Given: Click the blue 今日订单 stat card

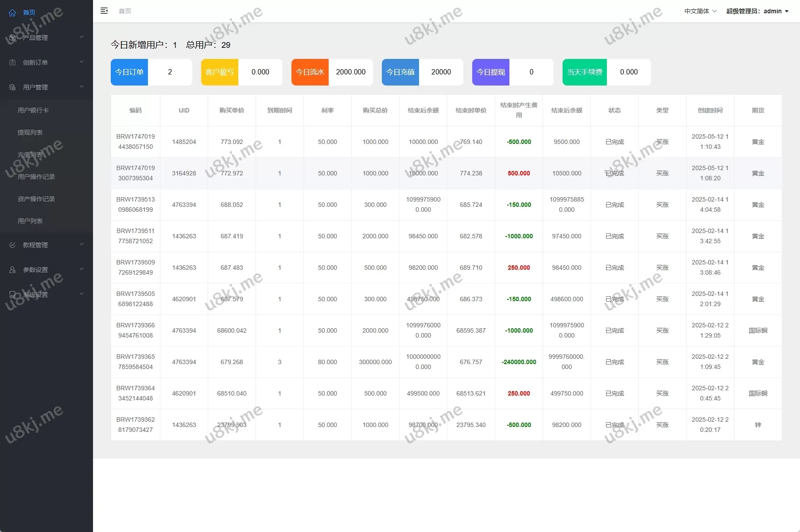Looking at the screenshot, I should (x=129, y=72).
